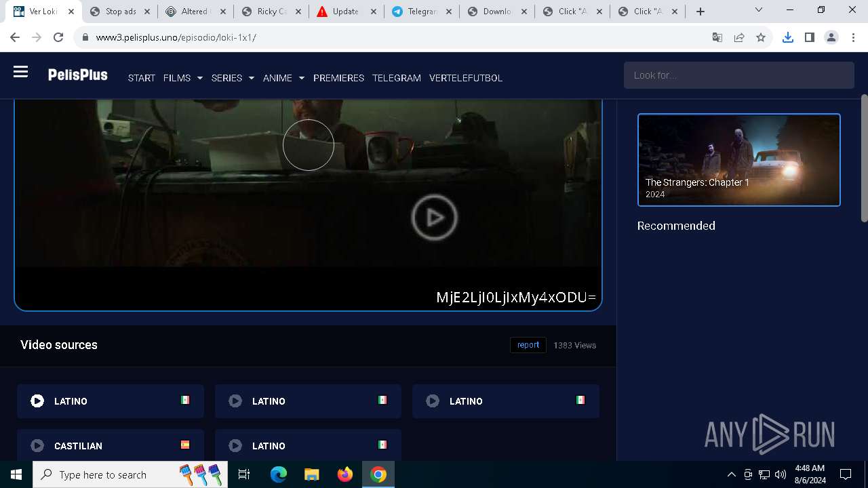View site information lock icon
The image size is (868, 488).
coord(85,37)
